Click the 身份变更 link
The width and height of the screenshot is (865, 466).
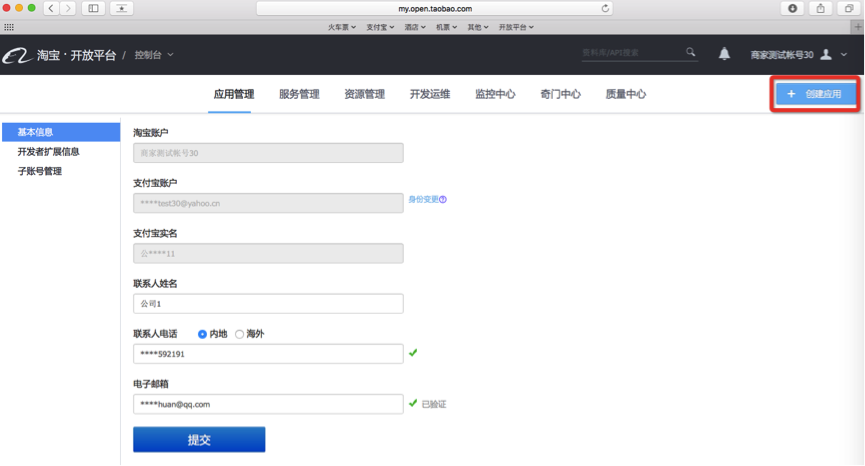[423, 200]
